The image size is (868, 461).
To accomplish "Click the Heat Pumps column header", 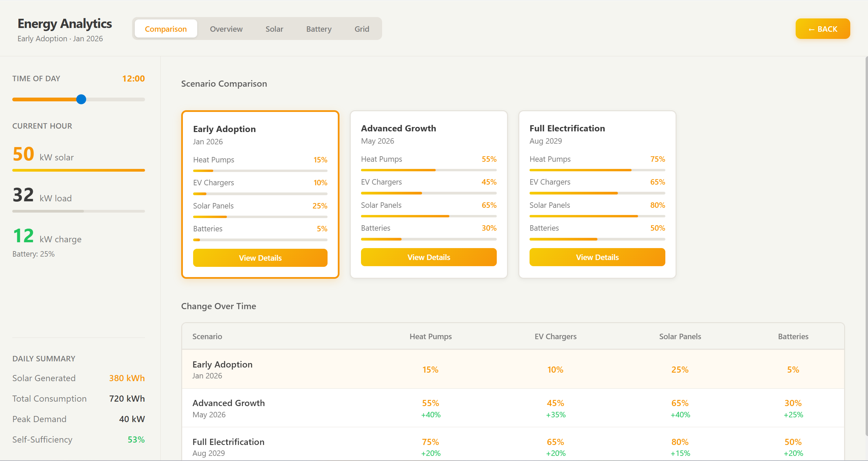I will pyautogui.click(x=430, y=336).
